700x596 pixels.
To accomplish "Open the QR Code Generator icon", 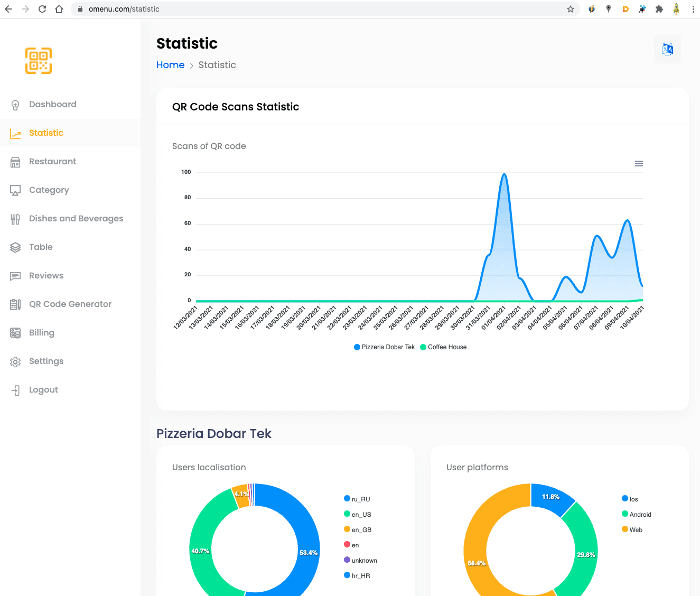I will (15, 304).
